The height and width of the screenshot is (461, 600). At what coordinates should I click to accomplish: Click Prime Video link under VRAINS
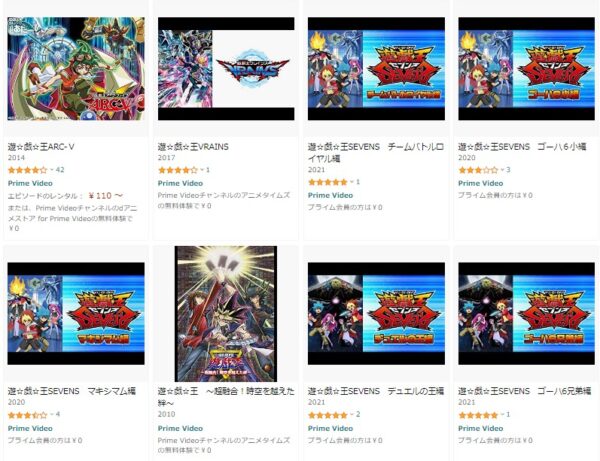(180, 183)
